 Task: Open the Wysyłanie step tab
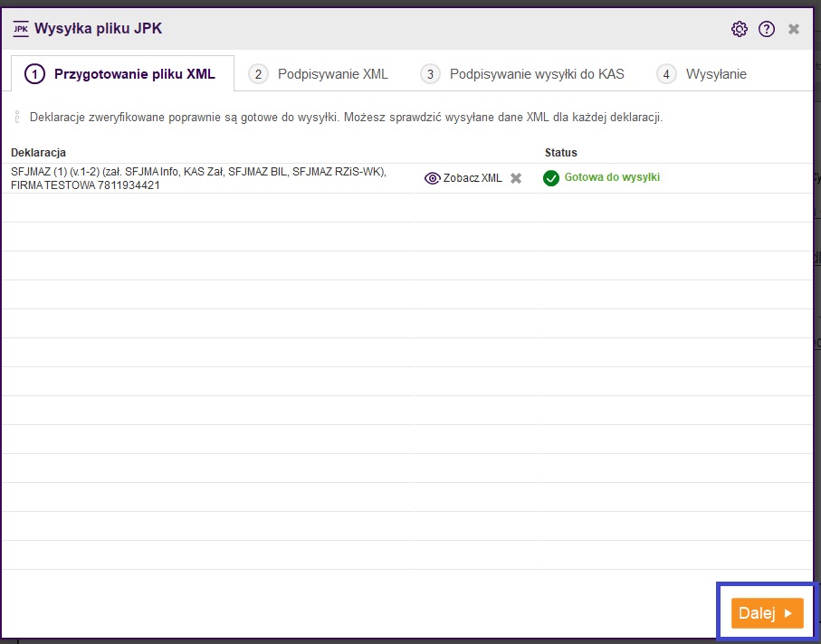coord(702,74)
